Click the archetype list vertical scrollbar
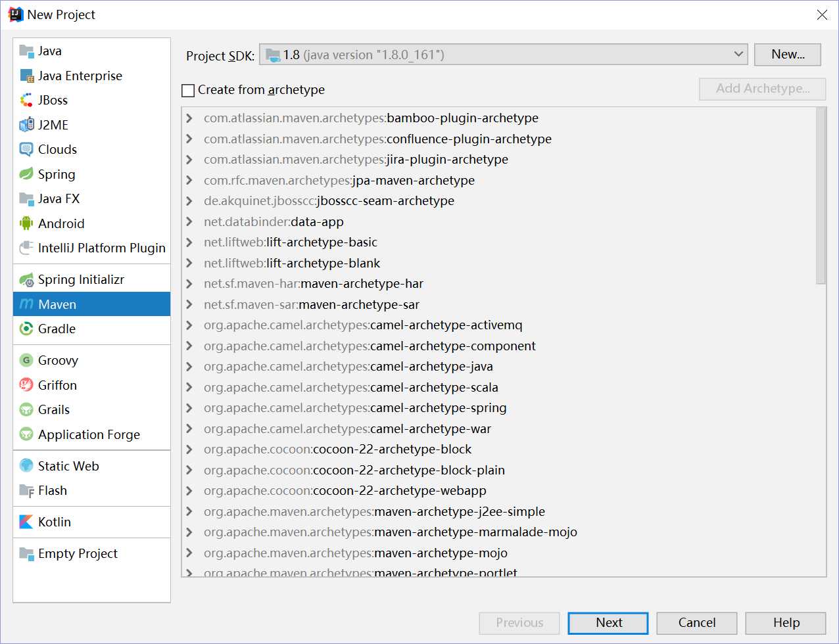Image resolution: width=839 pixels, height=644 pixels. point(821,196)
